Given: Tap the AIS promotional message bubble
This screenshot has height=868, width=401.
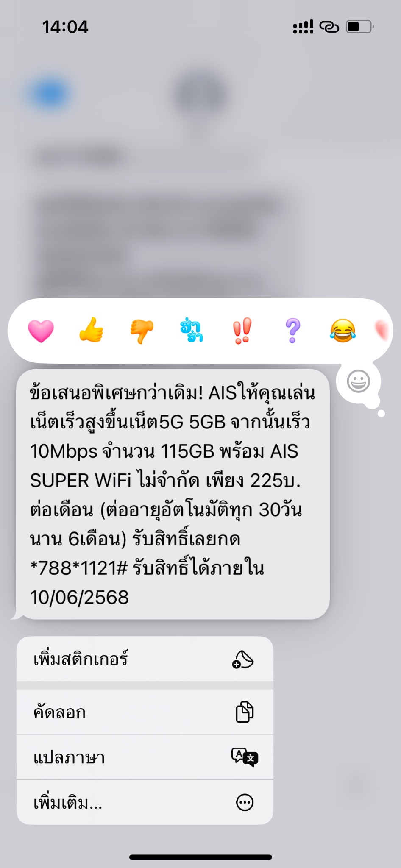Looking at the screenshot, I should (x=173, y=494).
